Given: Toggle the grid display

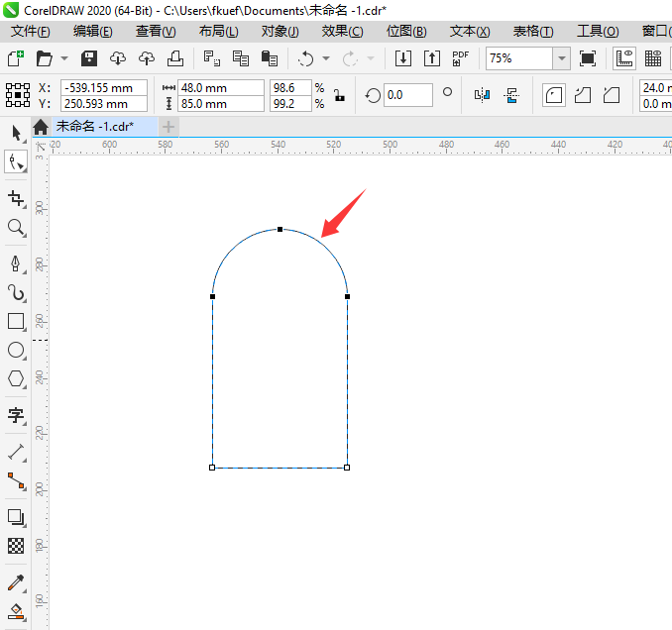Looking at the screenshot, I should (653, 58).
